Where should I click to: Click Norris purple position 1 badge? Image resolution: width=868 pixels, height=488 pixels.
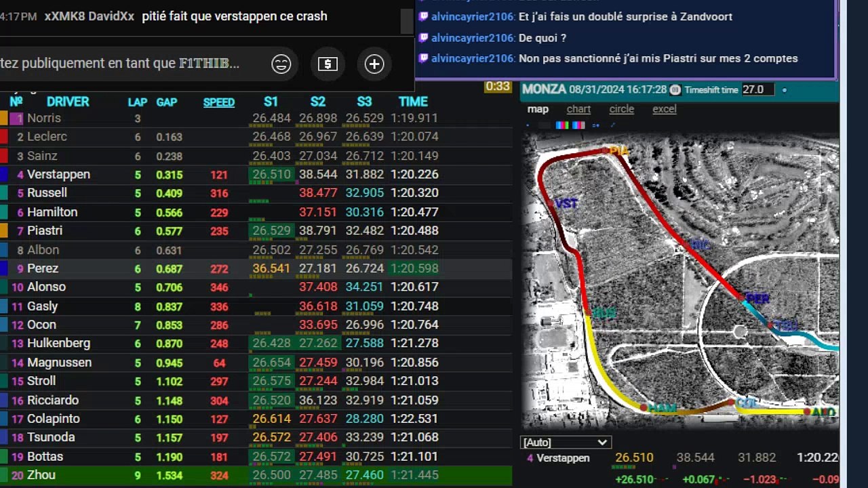(x=16, y=119)
